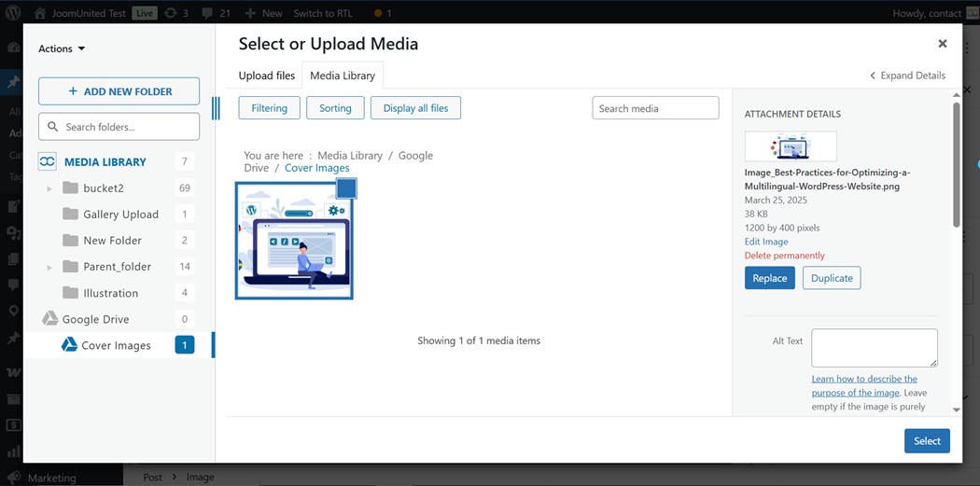This screenshot has height=486, width=980.
Task: Click the Gallery Upload folder icon
Action: (x=70, y=214)
